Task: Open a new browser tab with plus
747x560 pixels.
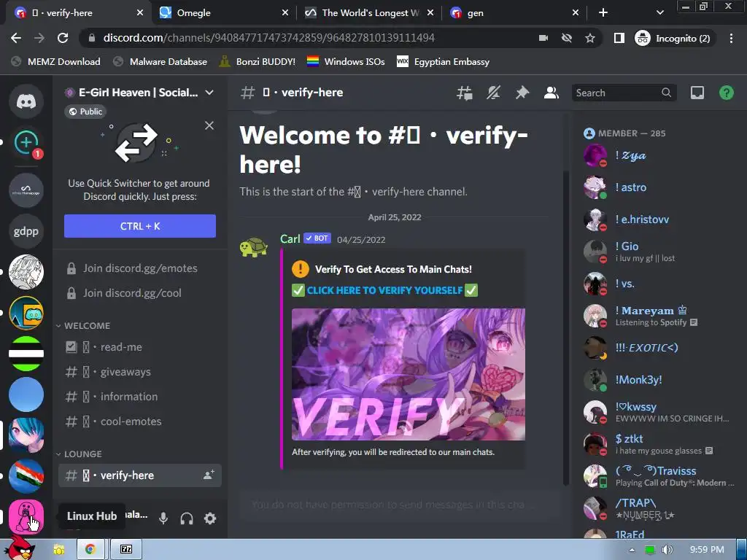Action: point(603,13)
